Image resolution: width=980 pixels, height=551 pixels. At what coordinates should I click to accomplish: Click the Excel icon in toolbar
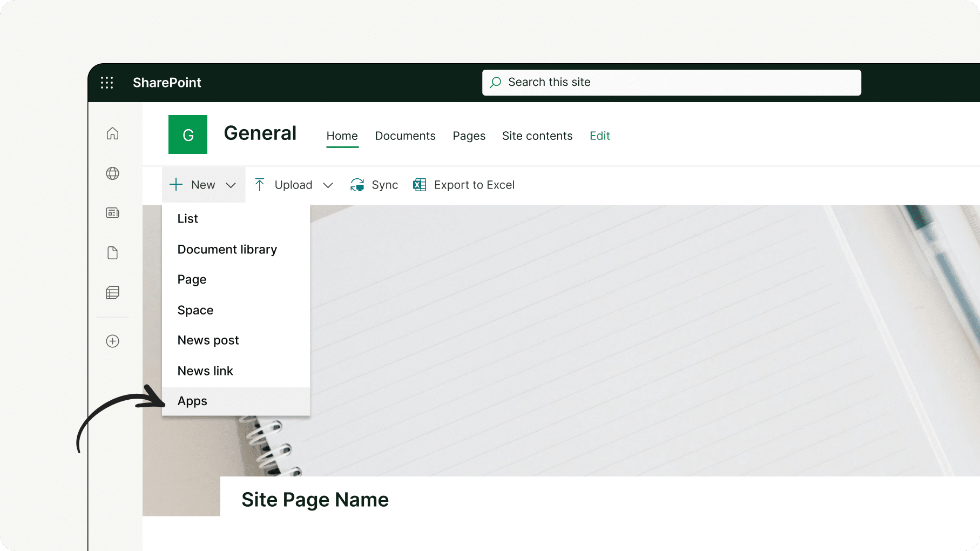[x=420, y=185]
